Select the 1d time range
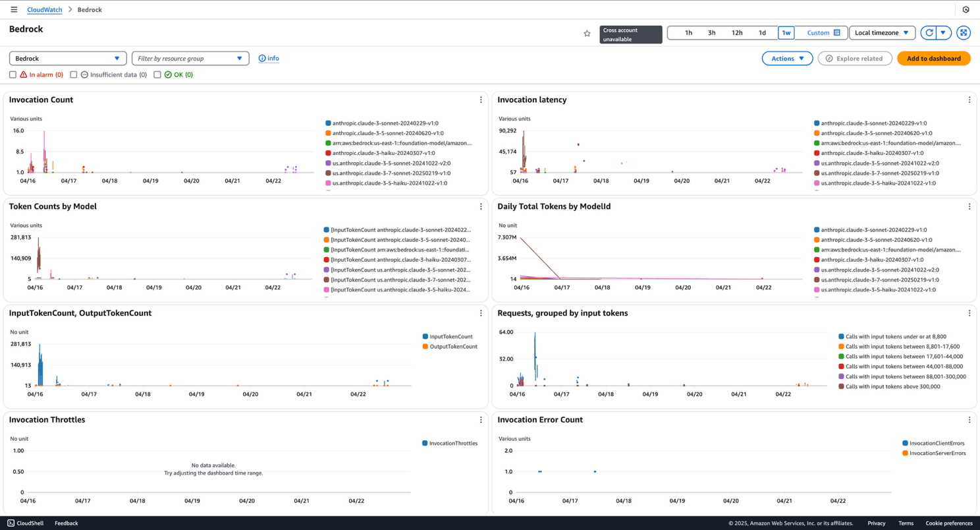The height and width of the screenshot is (530, 980). point(762,32)
